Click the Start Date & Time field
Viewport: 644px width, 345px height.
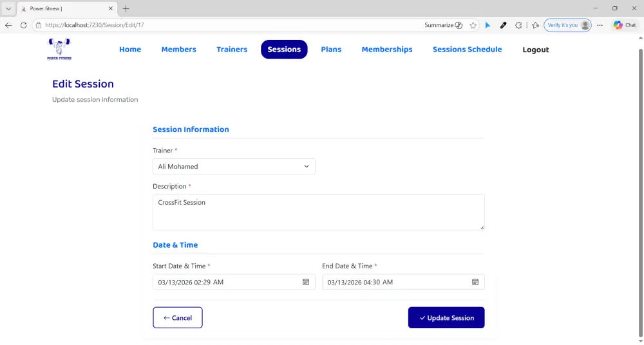[x=234, y=282]
